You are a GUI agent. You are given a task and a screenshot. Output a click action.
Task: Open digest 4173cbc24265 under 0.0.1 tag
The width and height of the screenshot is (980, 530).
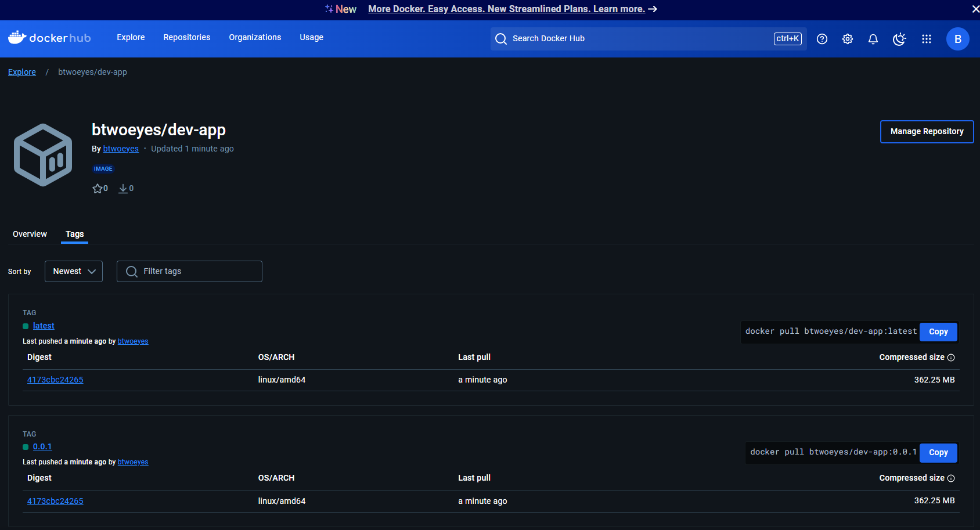[55, 501]
